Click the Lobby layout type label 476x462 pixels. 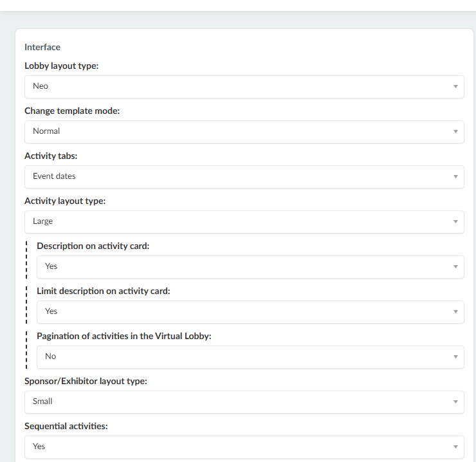pyautogui.click(x=61, y=66)
